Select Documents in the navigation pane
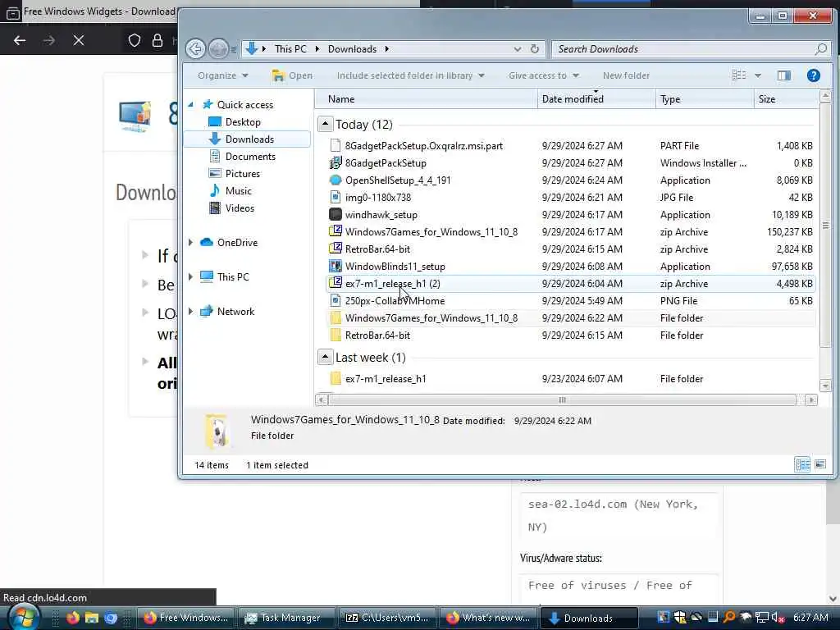Image resolution: width=840 pixels, height=630 pixels. tap(250, 157)
